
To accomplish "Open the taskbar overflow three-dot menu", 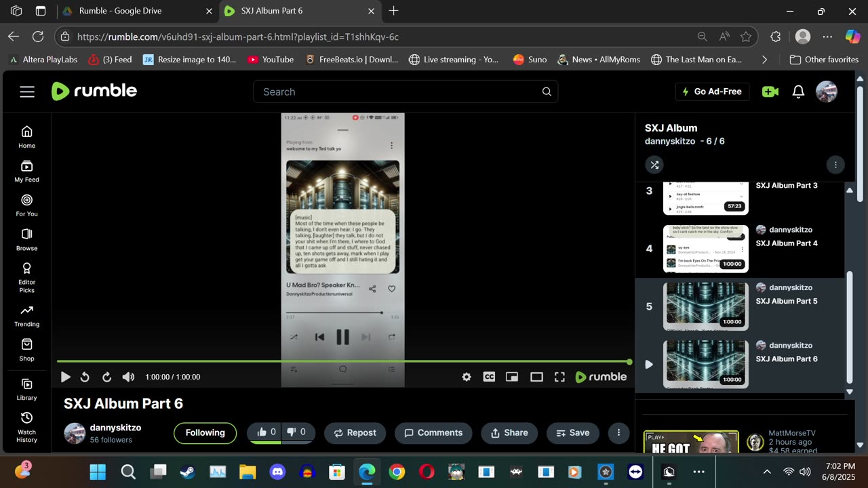I will tap(698, 472).
